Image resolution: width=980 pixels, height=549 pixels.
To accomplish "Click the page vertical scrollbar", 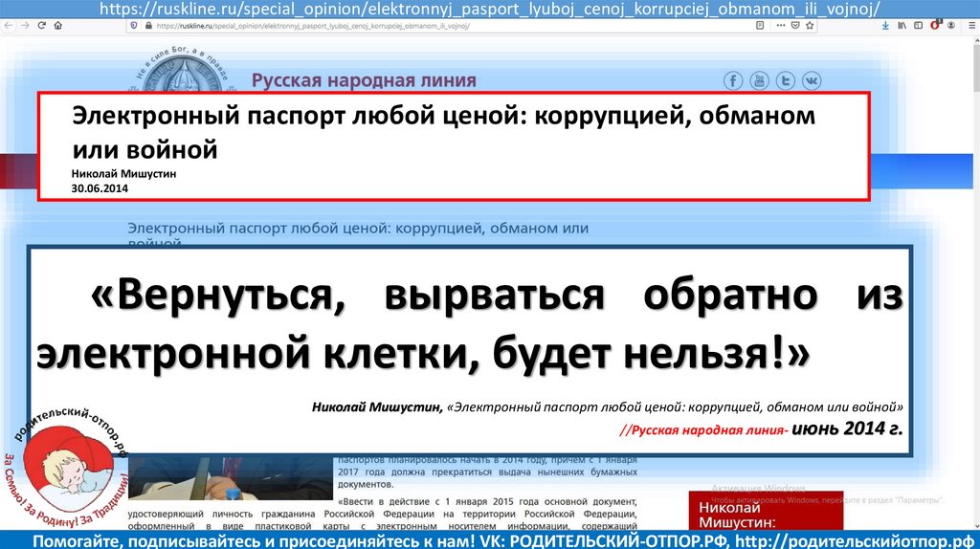I will click(x=975, y=287).
